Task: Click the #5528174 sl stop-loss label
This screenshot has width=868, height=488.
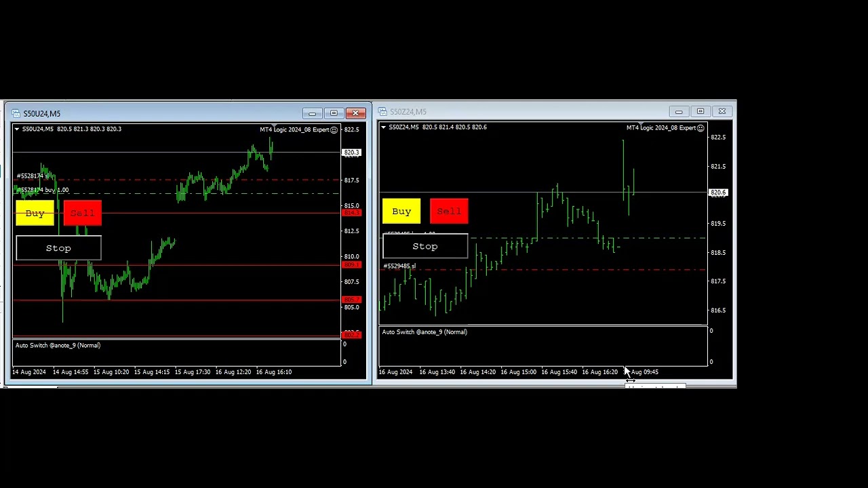Action: pos(31,176)
